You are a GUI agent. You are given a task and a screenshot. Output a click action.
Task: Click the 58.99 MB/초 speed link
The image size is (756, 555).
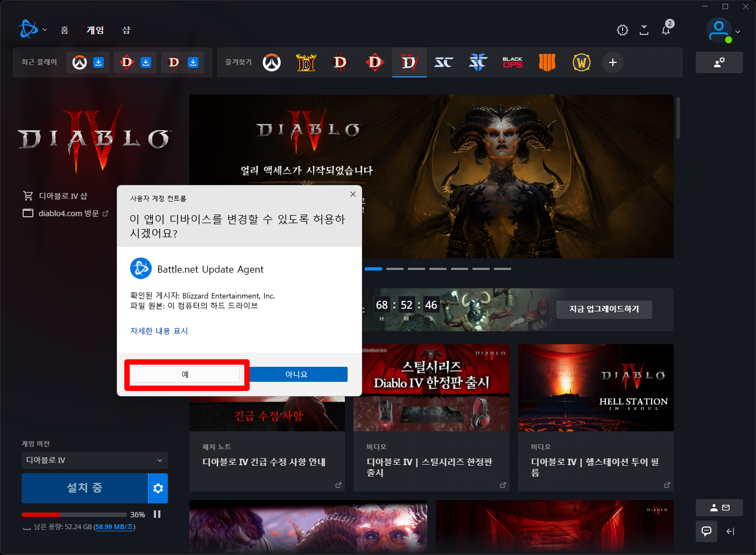[115, 527]
